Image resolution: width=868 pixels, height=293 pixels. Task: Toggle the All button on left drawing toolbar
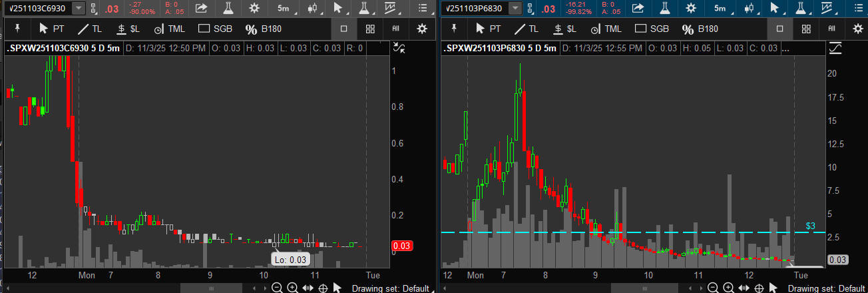395,29
